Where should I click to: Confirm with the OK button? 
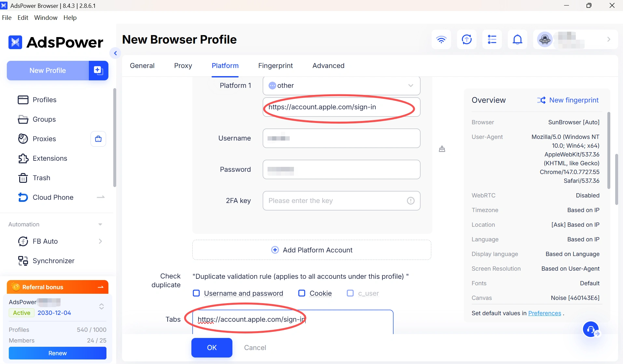(x=212, y=347)
